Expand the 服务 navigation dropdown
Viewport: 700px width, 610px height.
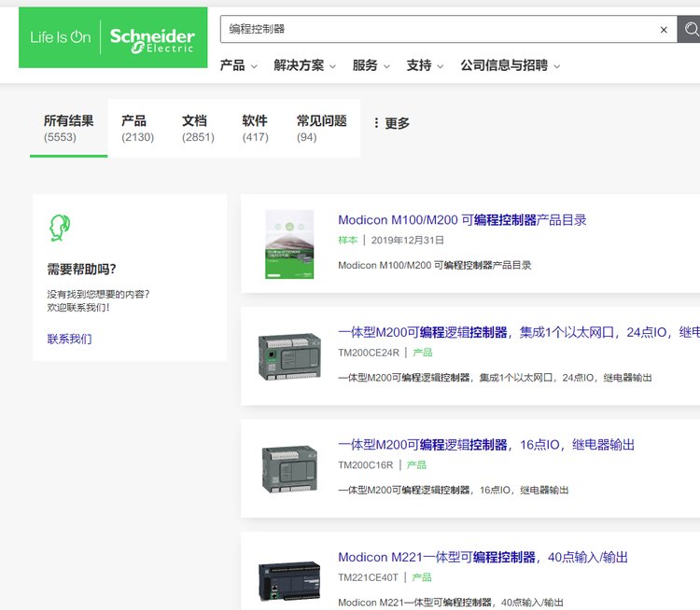372,65
